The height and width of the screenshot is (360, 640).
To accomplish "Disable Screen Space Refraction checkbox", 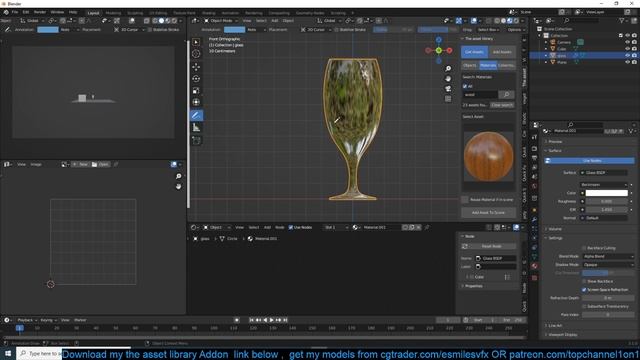I will 584,289.
